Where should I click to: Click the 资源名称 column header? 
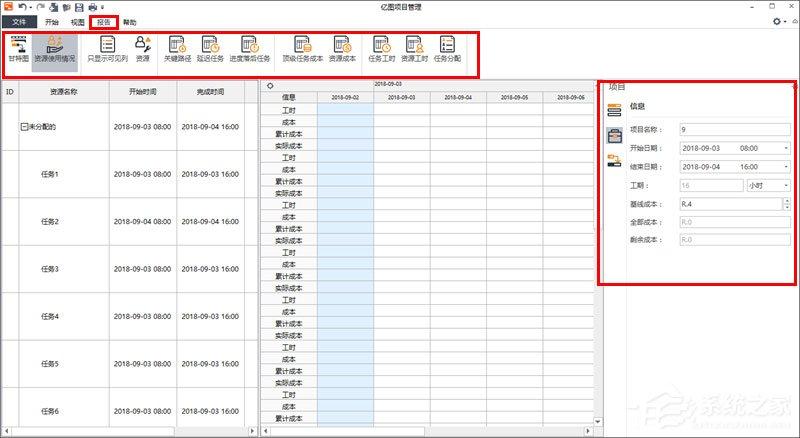pyautogui.click(x=64, y=92)
